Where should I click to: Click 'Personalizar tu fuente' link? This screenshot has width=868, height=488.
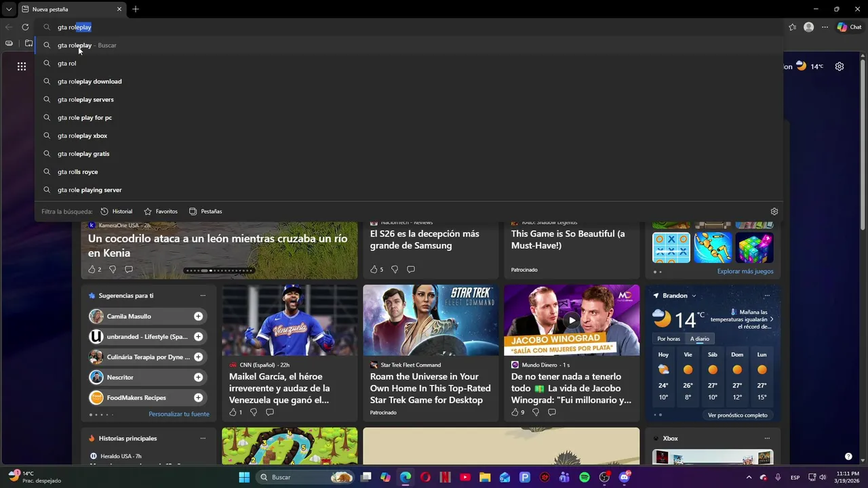click(179, 414)
